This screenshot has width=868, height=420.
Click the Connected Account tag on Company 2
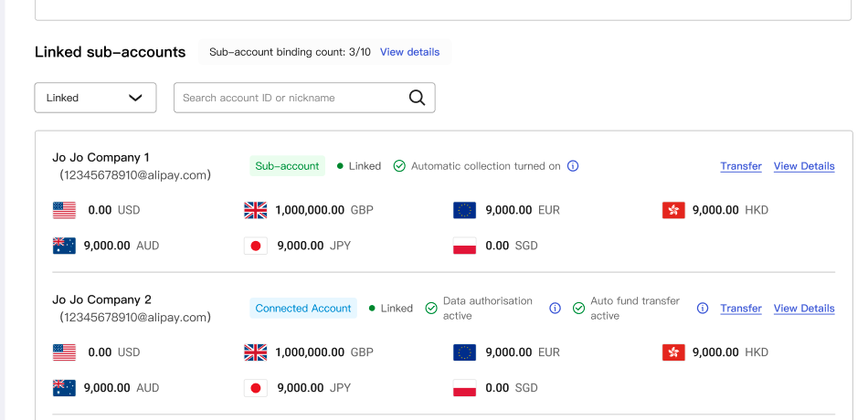tap(303, 309)
